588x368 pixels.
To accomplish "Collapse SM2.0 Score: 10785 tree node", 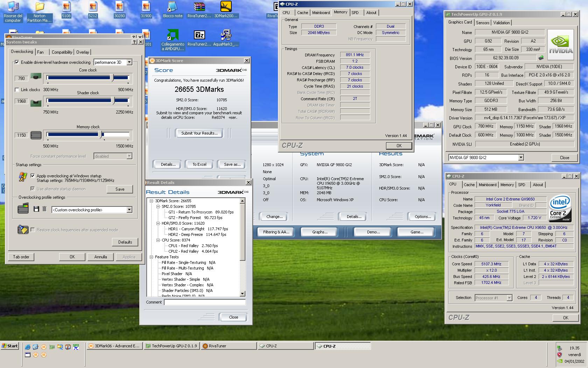I will pyautogui.click(x=158, y=206).
